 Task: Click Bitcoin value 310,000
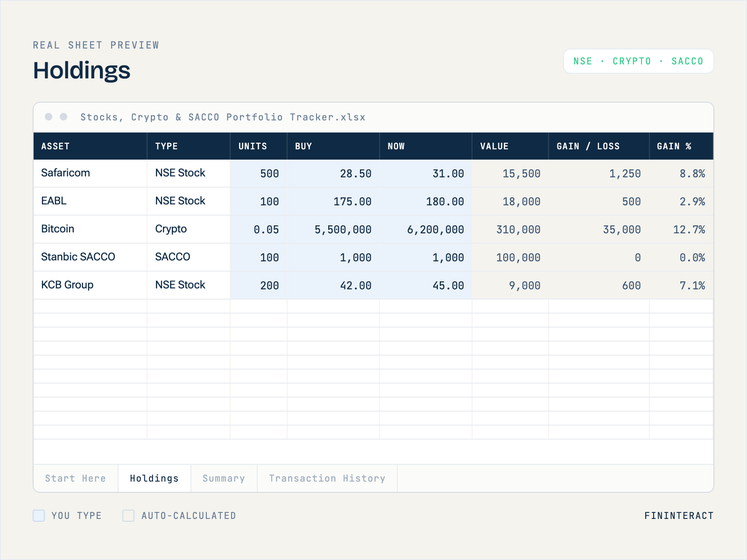point(510,229)
